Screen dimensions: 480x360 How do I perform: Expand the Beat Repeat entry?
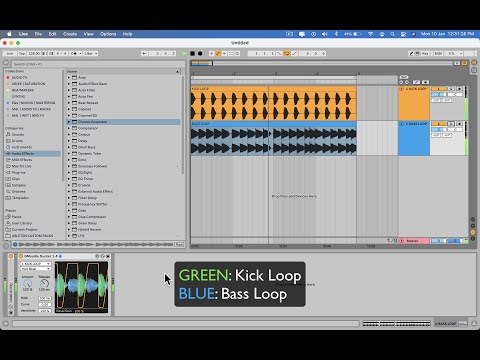tap(69, 103)
